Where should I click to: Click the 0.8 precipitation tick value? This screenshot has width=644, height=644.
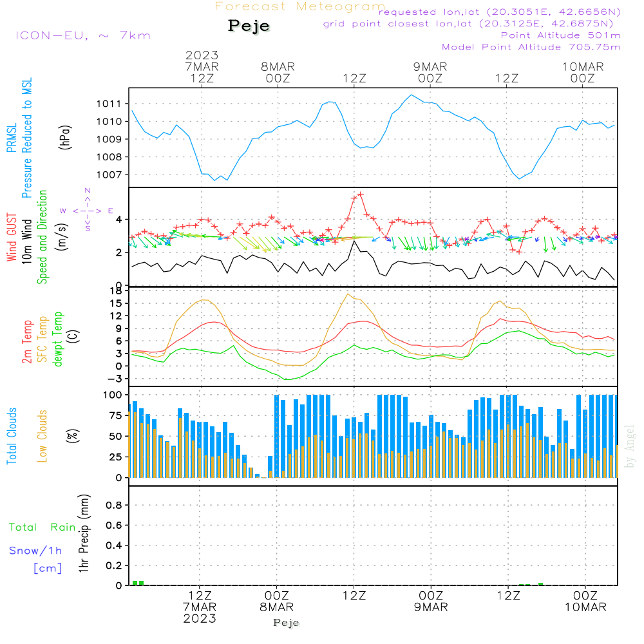pyautogui.click(x=114, y=505)
